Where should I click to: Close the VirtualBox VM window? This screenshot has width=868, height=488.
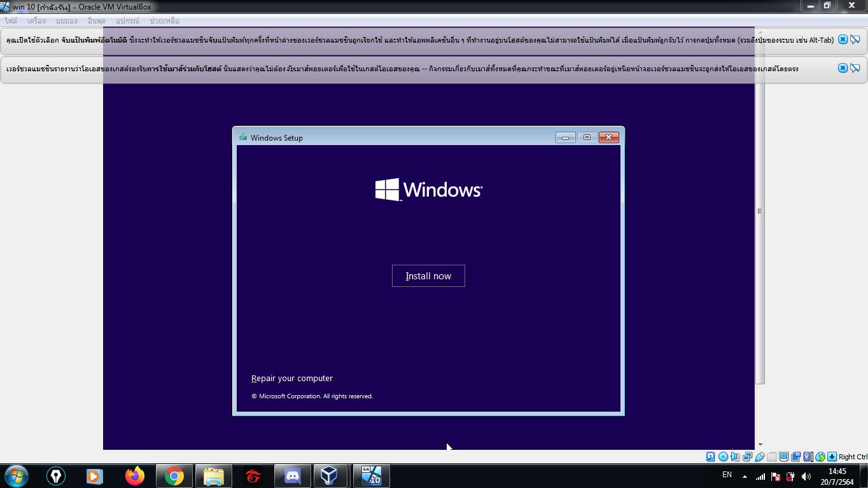pos(851,6)
